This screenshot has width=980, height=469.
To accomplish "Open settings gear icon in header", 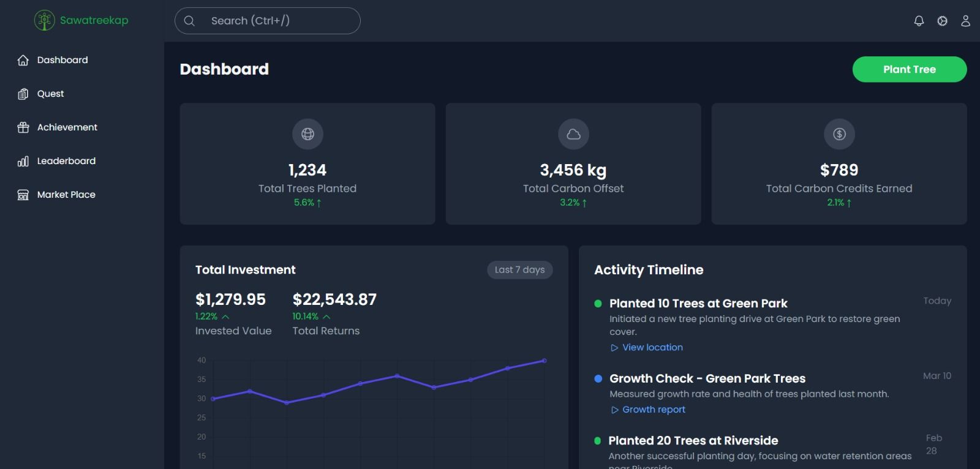I will [x=942, y=21].
